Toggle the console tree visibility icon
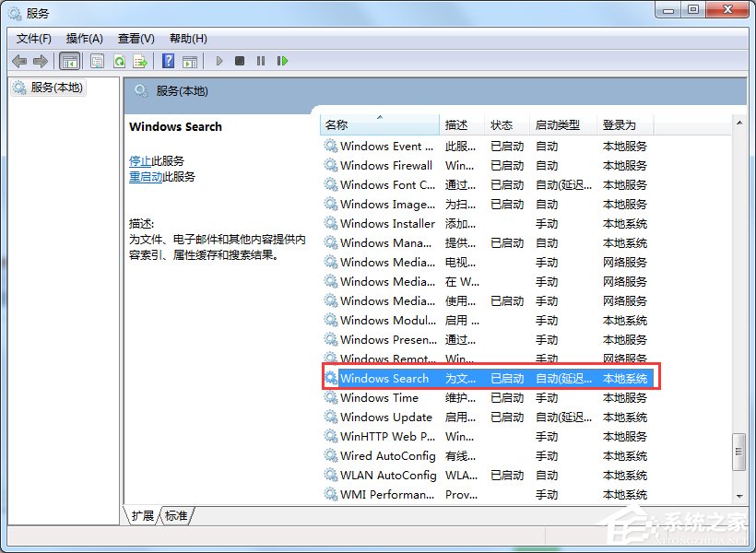This screenshot has height=553, width=756. click(69, 61)
